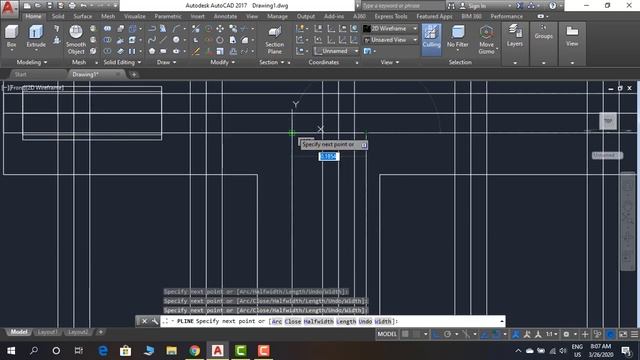Open Google Chrome from taskbar
This screenshot has width=640, height=360.
194,351
